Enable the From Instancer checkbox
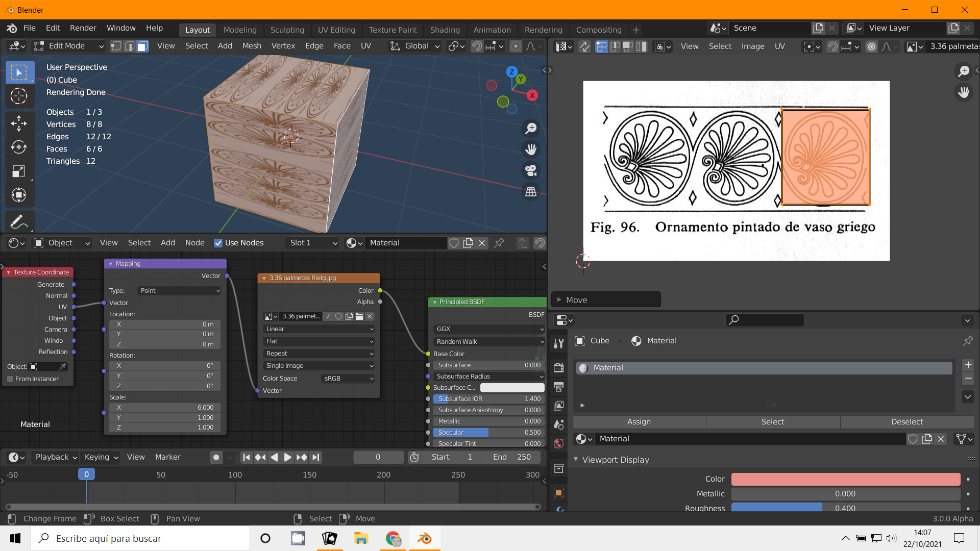Screen dimensions: 980x551 tap(10, 379)
